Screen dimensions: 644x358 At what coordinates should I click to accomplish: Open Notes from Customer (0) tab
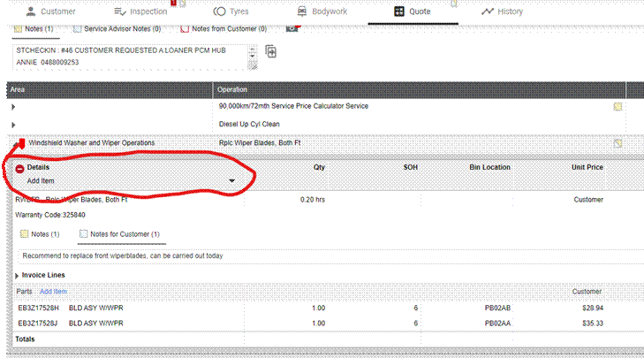pyautogui.click(x=224, y=29)
